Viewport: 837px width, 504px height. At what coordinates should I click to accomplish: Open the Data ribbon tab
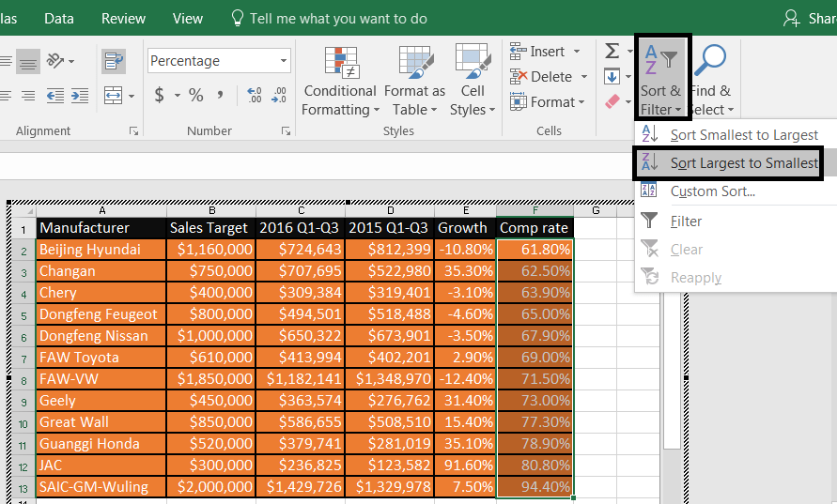[x=59, y=19]
